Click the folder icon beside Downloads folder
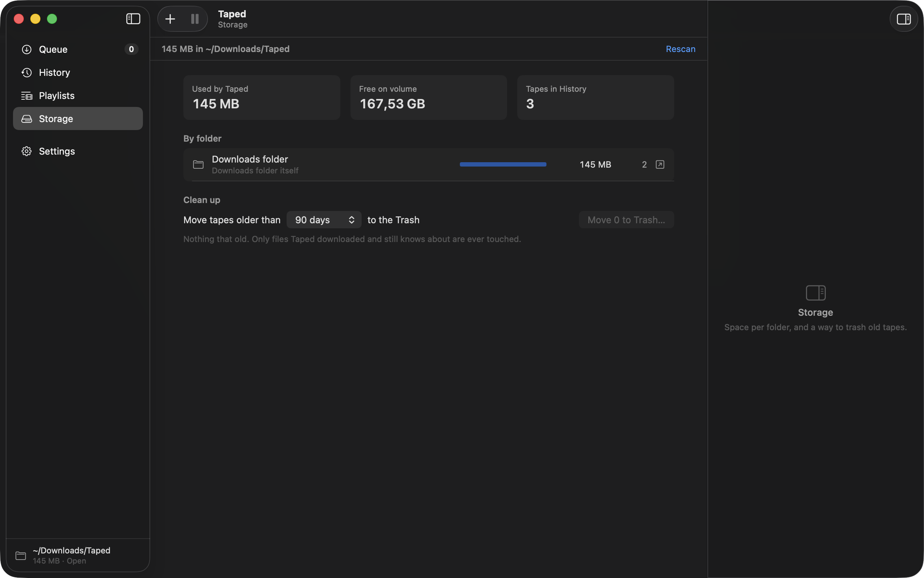 198,164
